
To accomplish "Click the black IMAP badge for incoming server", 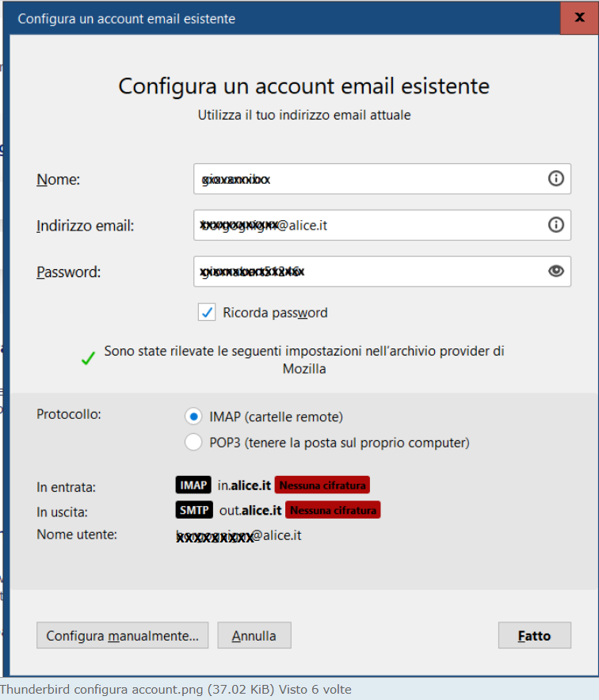I will point(193,485).
